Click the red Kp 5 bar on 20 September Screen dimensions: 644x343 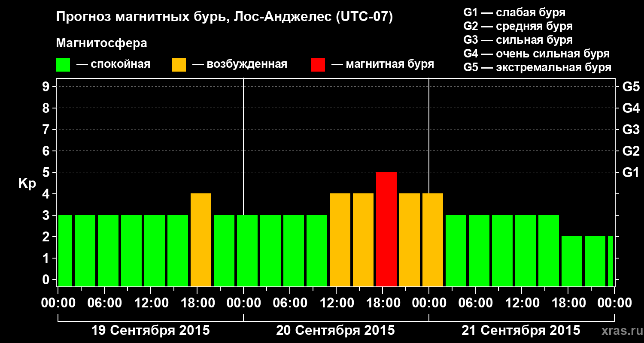pyautogui.click(x=386, y=229)
